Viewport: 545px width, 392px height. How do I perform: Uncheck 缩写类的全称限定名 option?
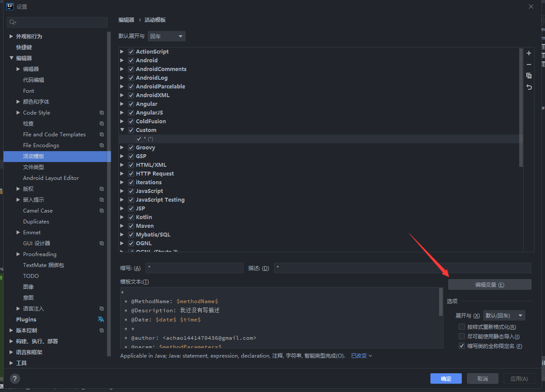tap(462, 346)
